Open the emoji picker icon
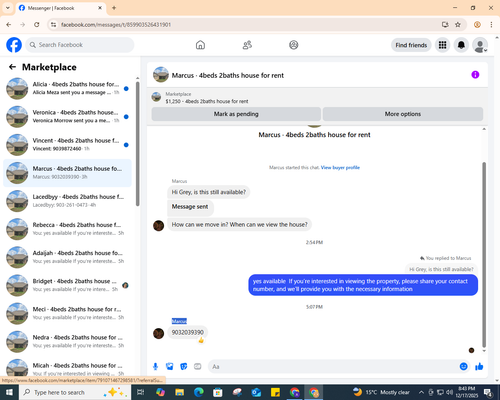 click(x=463, y=367)
